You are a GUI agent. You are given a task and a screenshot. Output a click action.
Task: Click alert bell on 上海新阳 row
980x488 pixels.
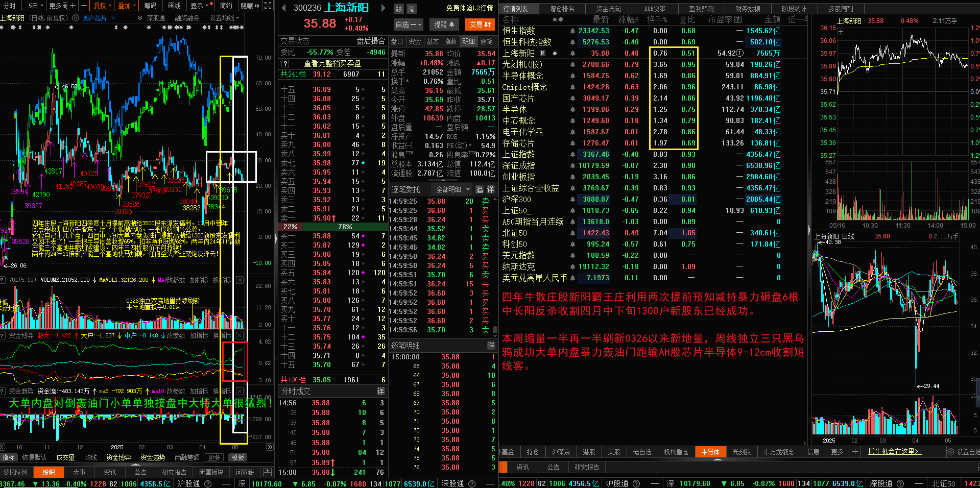pos(572,54)
